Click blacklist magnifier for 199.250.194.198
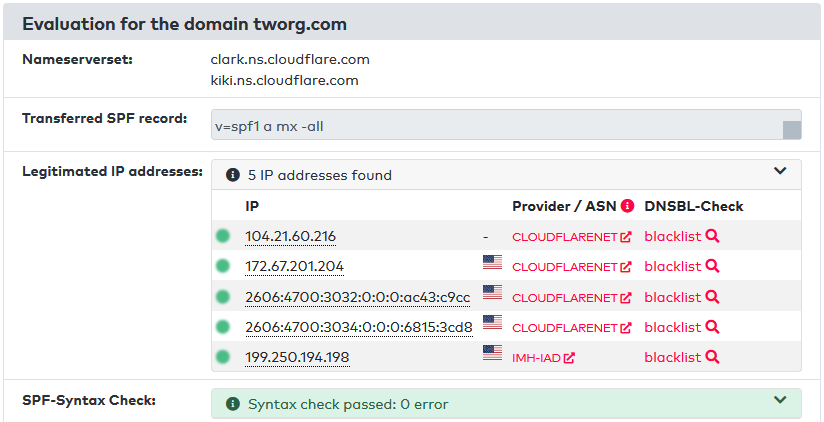Viewport: 824px width, 422px height. click(712, 357)
